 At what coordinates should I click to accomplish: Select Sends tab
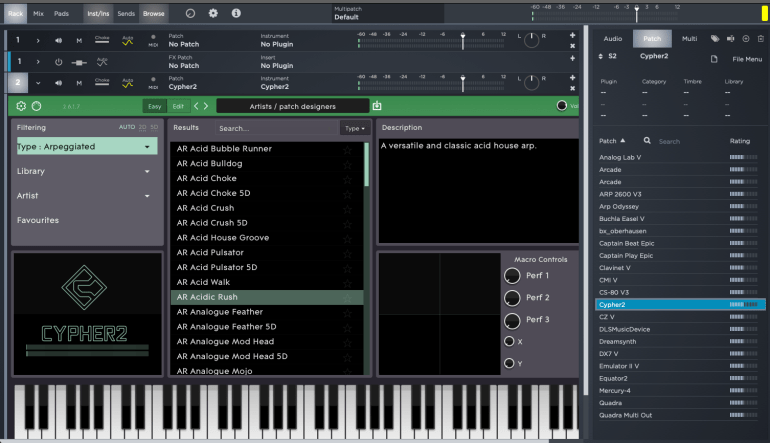[126, 13]
